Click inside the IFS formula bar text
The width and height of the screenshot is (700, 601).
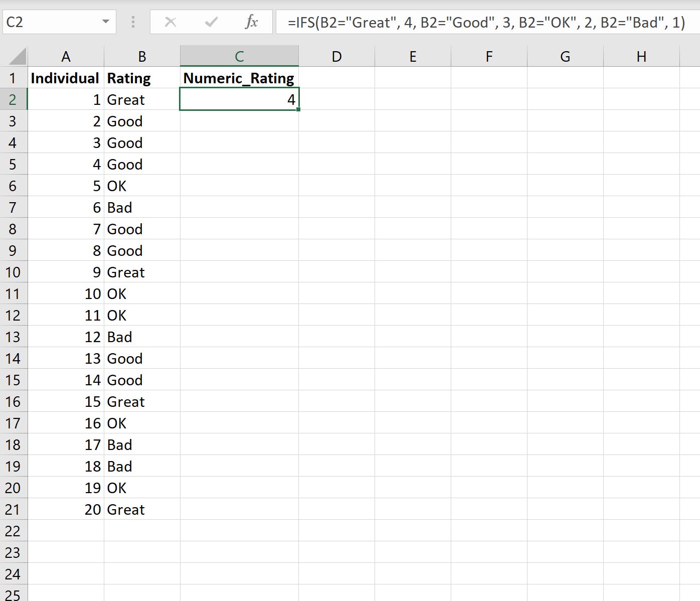pyautogui.click(x=485, y=23)
